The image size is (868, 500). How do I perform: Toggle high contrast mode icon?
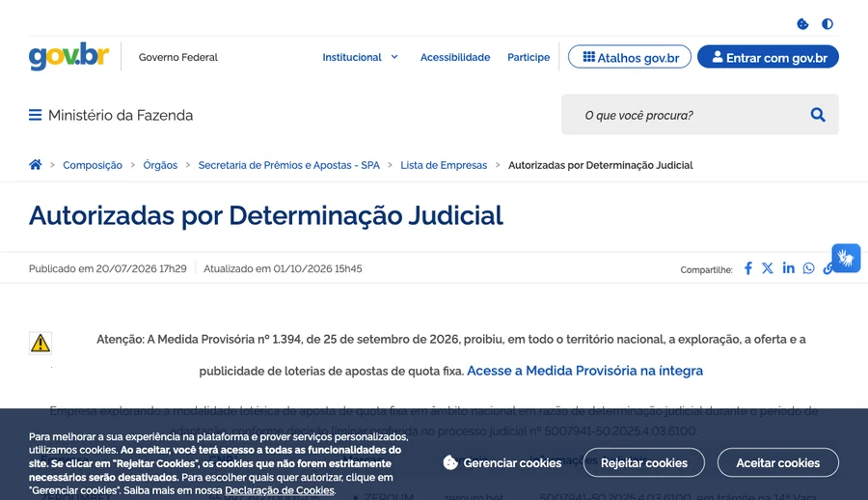(827, 24)
